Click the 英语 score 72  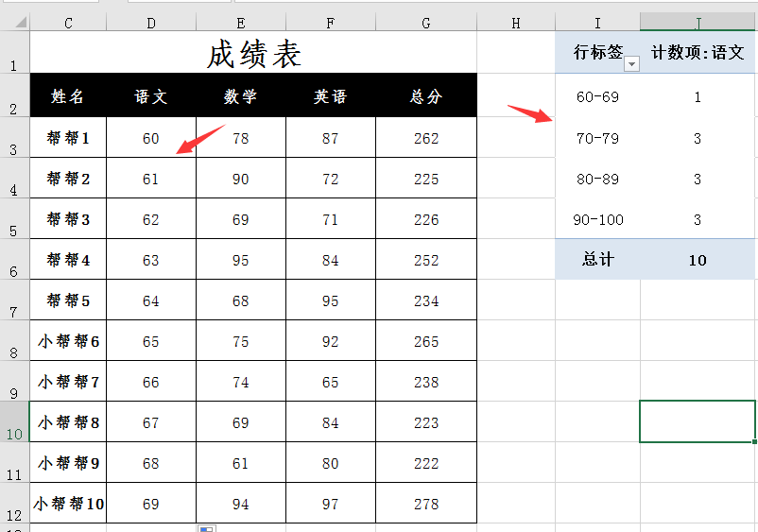(331, 179)
